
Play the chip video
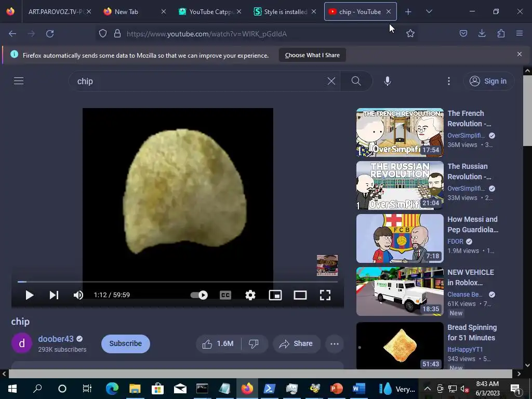coord(30,295)
